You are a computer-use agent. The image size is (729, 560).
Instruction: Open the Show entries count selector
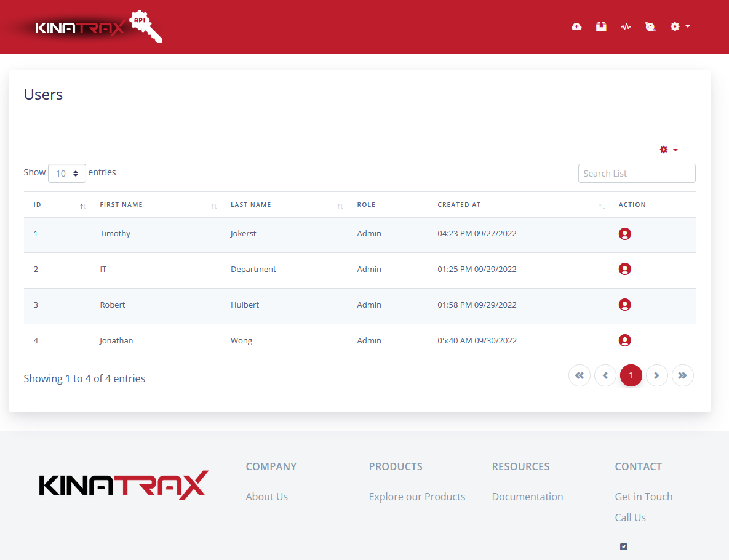[67, 173]
